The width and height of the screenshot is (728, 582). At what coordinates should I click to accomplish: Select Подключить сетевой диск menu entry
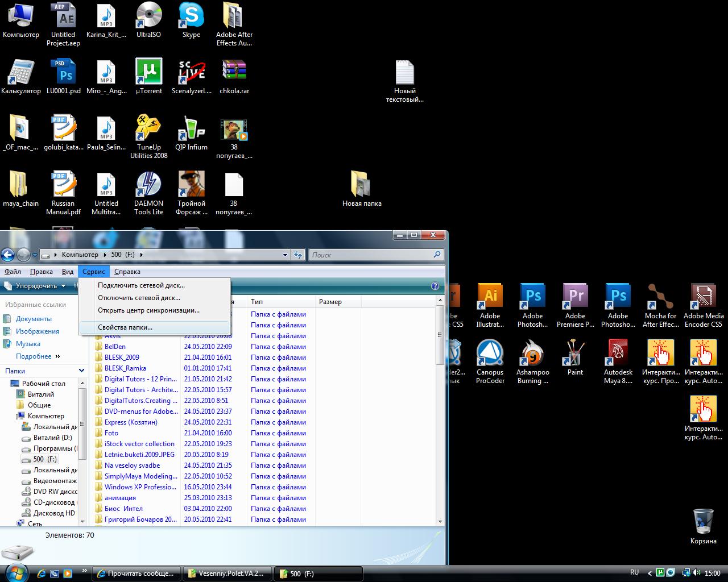click(x=155, y=285)
